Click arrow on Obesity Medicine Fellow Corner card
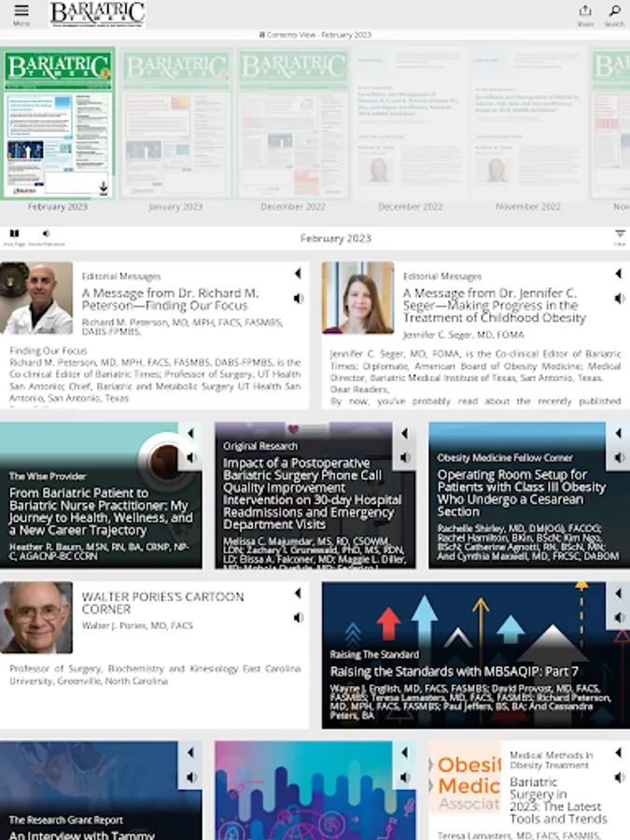The width and height of the screenshot is (630, 840). click(619, 433)
